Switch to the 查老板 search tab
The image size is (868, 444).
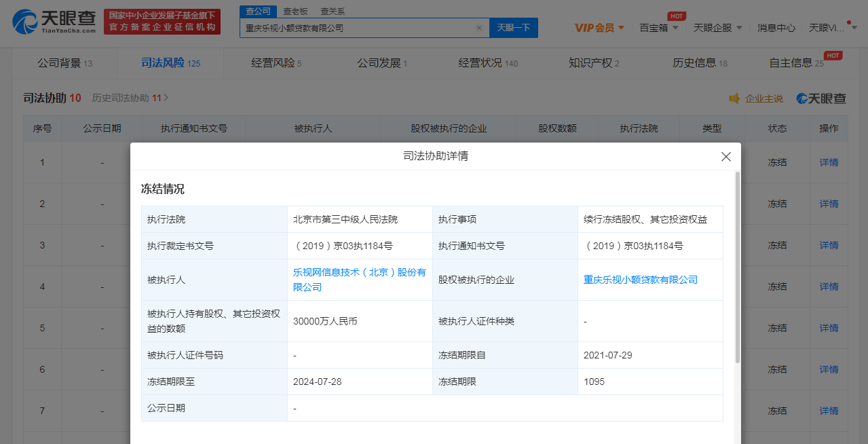295,12
